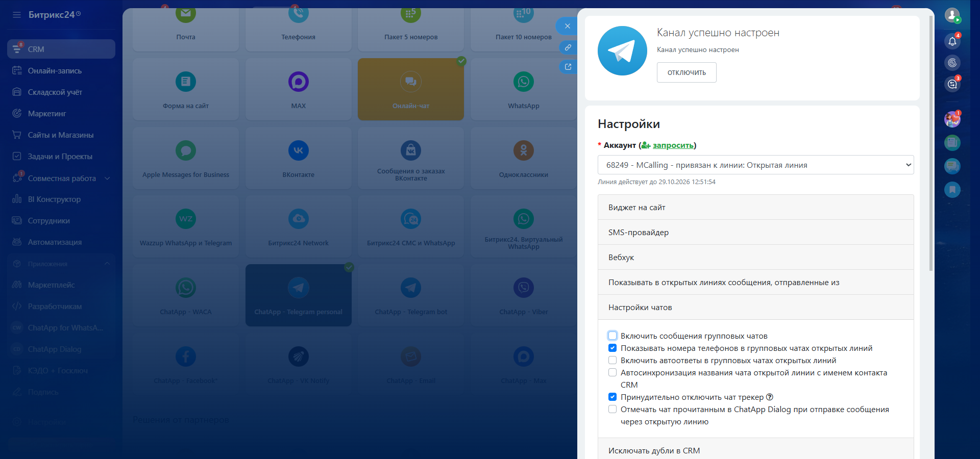
Task: Click the settings panel vertical scrollbar
Action: click(x=930, y=143)
